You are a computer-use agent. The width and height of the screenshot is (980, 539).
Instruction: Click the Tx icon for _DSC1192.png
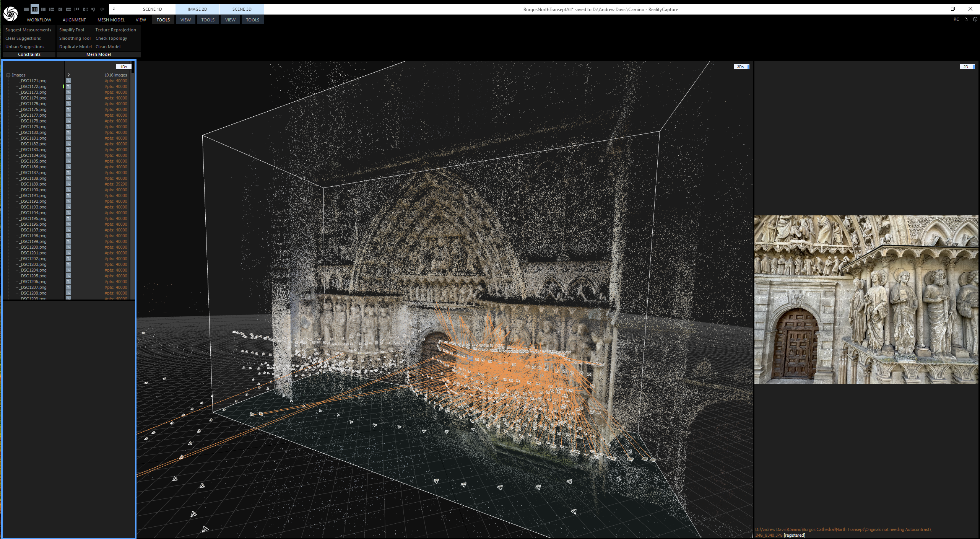(x=69, y=202)
